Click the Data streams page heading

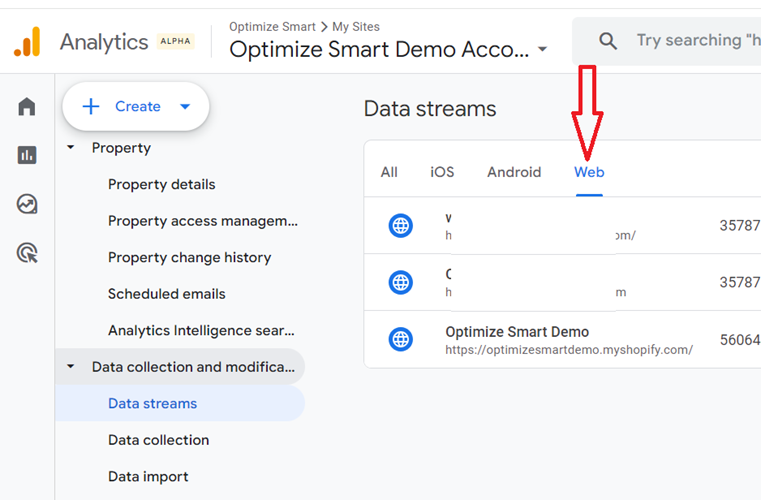click(x=430, y=109)
